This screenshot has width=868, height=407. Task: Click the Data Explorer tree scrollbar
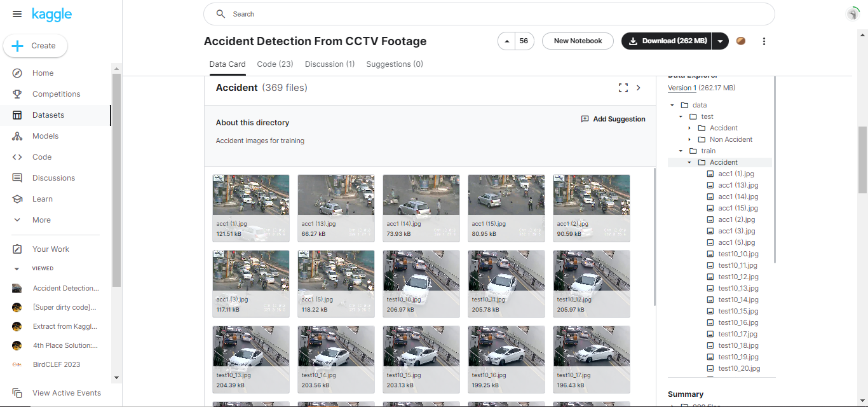tap(774, 170)
